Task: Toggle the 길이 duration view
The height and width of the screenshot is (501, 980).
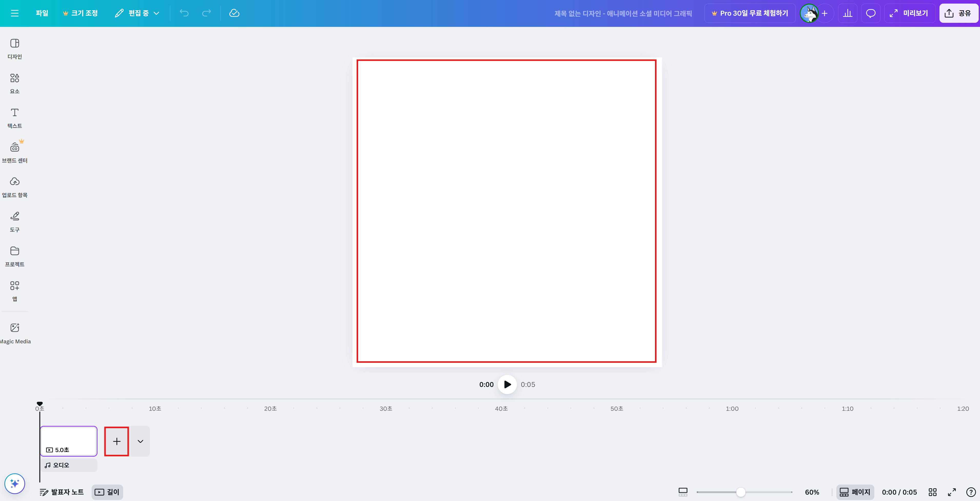Action: click(107, 492)
